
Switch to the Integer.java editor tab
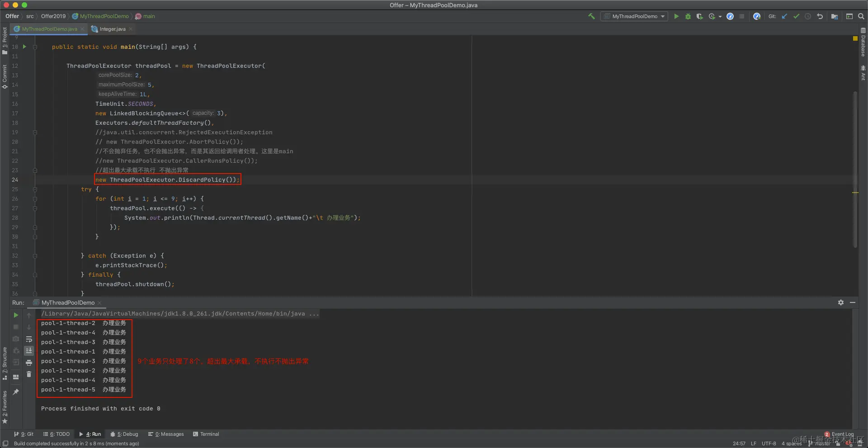(x=113, y=29)
